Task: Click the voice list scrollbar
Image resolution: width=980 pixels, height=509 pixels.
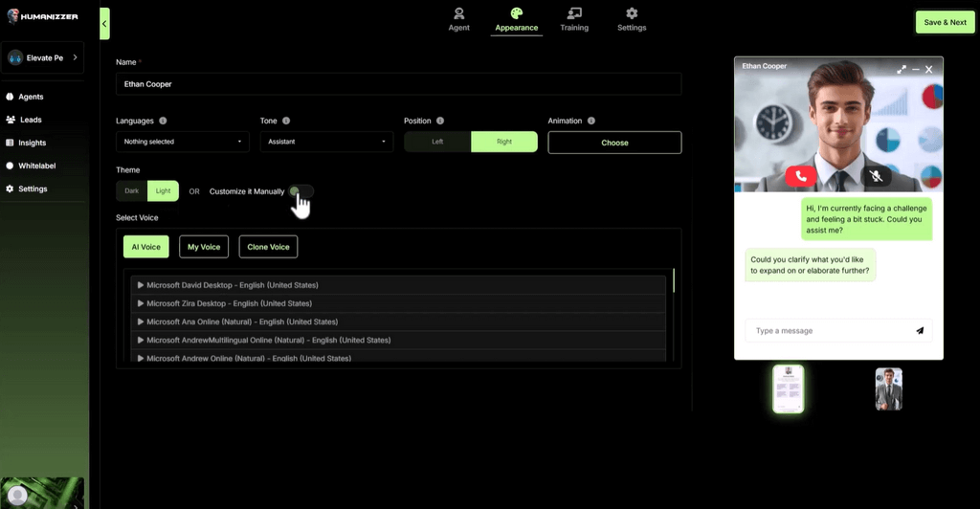Action: [x=674, y=281]
